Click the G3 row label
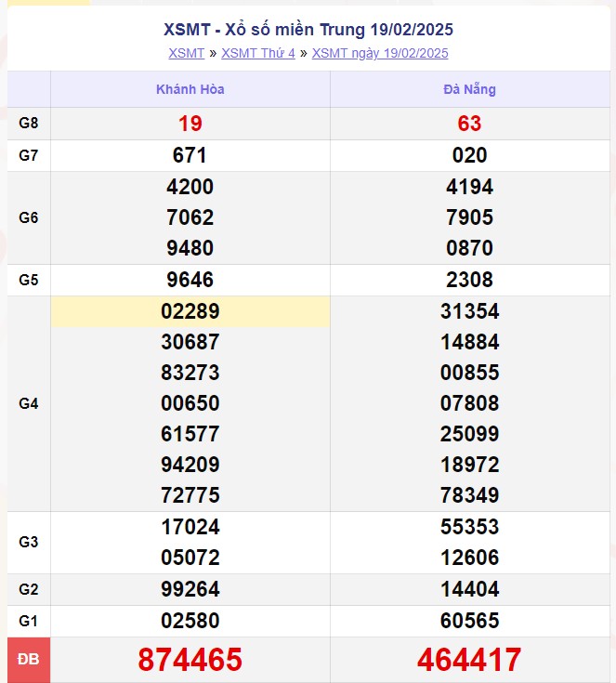Viewport: 616px width, 683px height. 29,543
